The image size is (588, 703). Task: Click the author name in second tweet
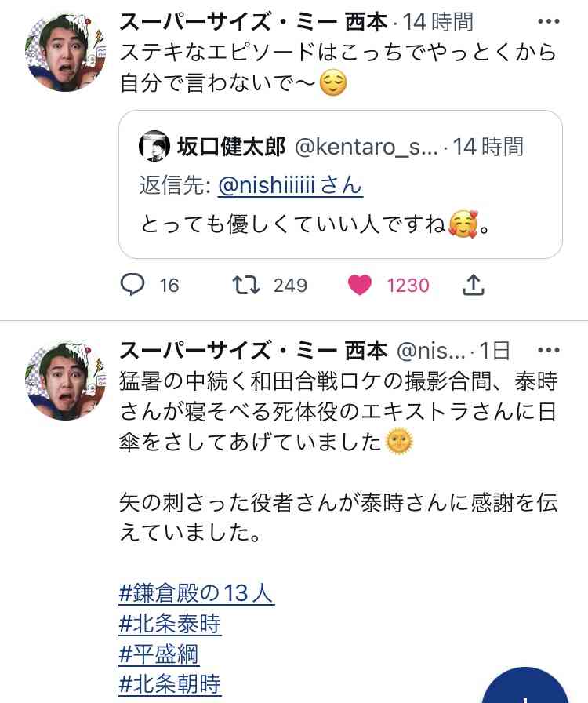(x=253, y=351)
